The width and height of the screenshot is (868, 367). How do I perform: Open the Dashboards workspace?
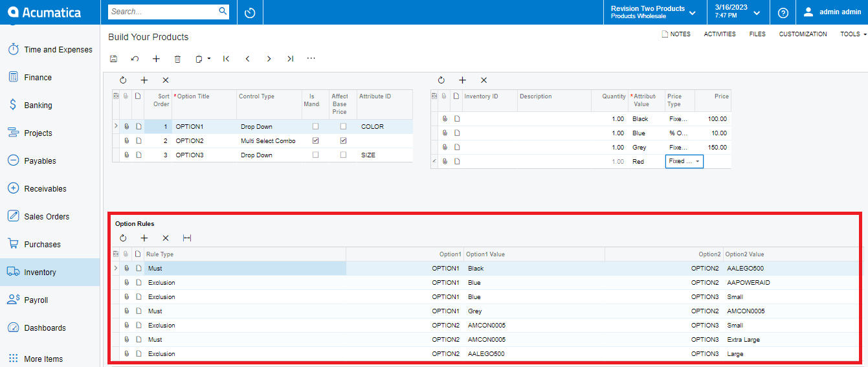tap(50, 328)
